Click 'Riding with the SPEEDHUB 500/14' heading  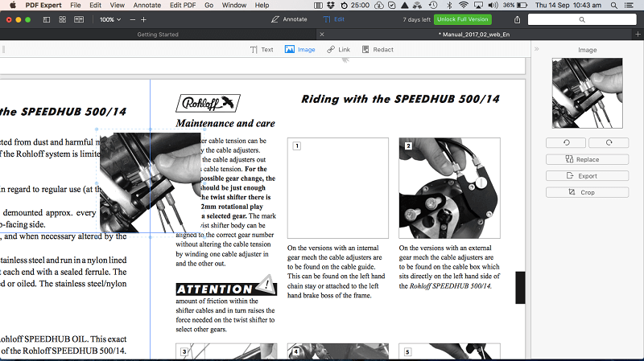400,99
